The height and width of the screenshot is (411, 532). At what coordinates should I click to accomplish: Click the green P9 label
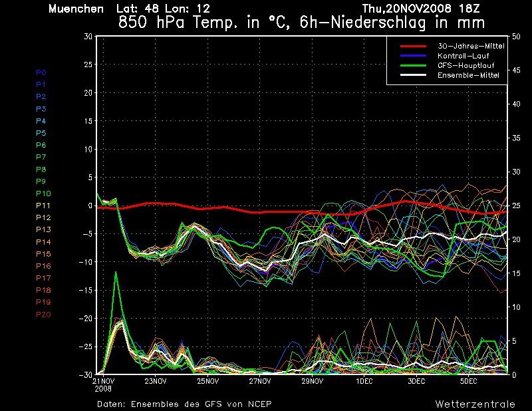click(41, 182)
